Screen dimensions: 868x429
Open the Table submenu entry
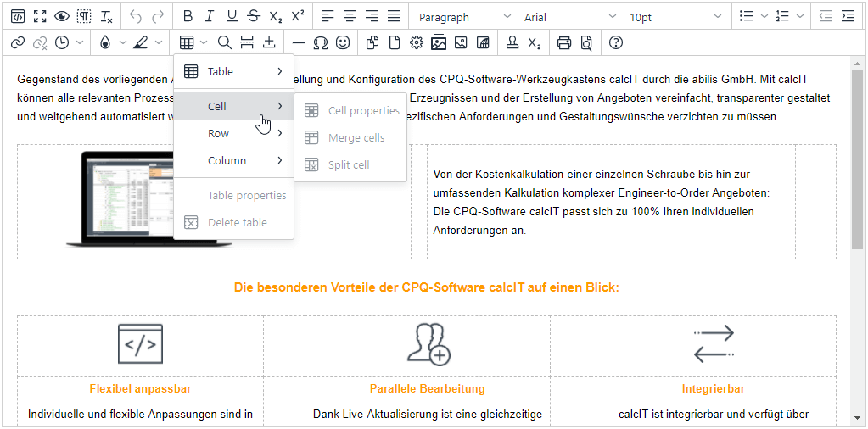pyautogui.click(x=233, y=71)
